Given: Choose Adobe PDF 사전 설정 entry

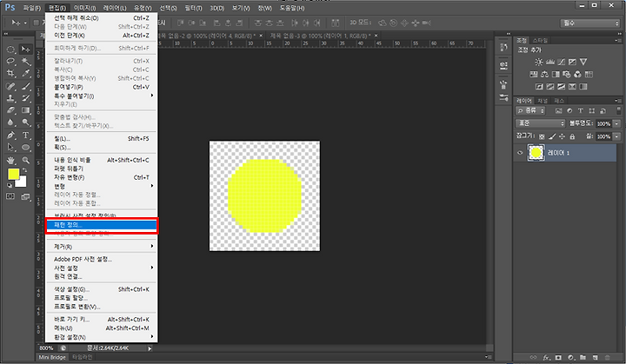Looking at the screenshot, I should (x=102, y=259).
